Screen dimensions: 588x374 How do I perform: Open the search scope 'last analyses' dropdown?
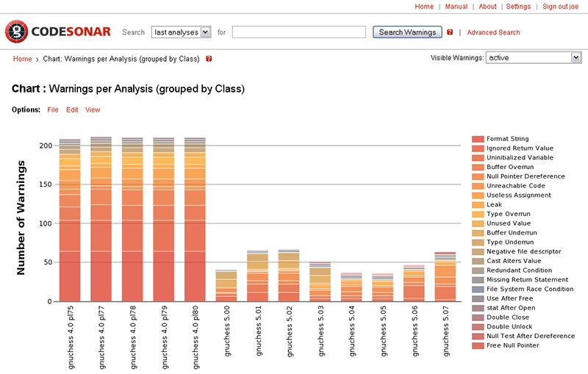[x=181, y=32]
